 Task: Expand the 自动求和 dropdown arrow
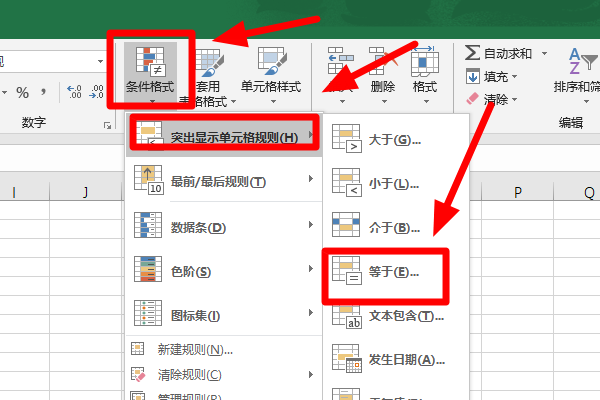point(544,53)
